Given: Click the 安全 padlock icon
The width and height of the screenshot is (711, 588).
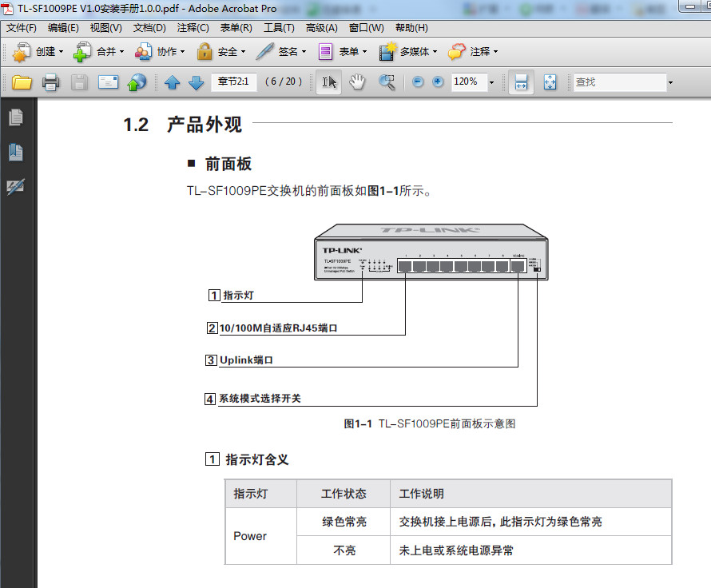Looking at the screenshot, I should coord(205,52).
